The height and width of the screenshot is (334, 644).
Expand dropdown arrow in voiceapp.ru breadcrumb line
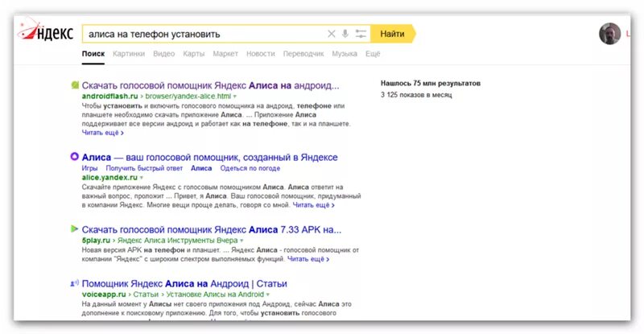click(x=268, y=295)
